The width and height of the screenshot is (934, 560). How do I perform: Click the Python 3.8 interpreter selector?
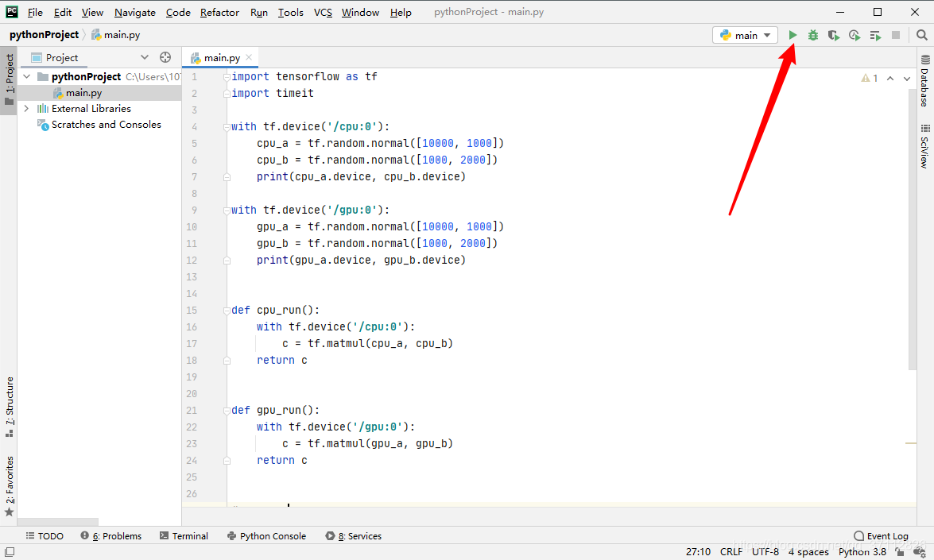tap(862, 552)
